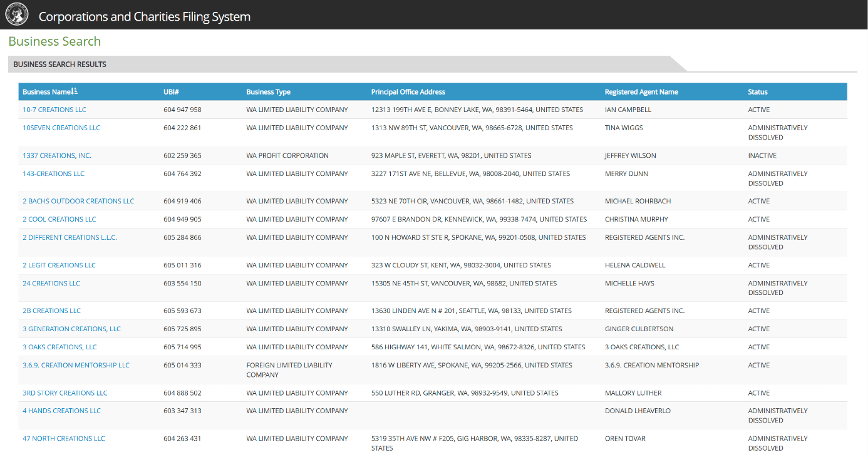Image resolution: width=868 pixels, height=457 pixels.
Task: Click registered agent MICHELLE HAYS
Action: click(x=629, y=283)
